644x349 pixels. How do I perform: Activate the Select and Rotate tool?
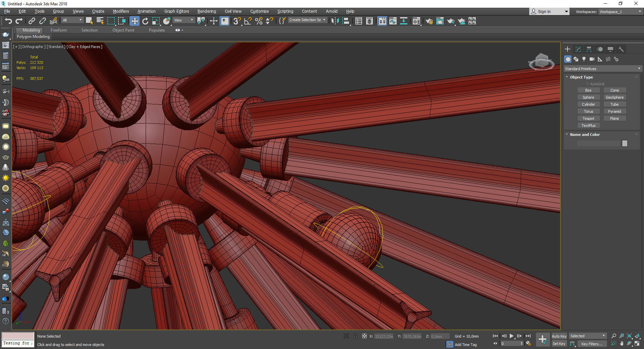[145, 21]
